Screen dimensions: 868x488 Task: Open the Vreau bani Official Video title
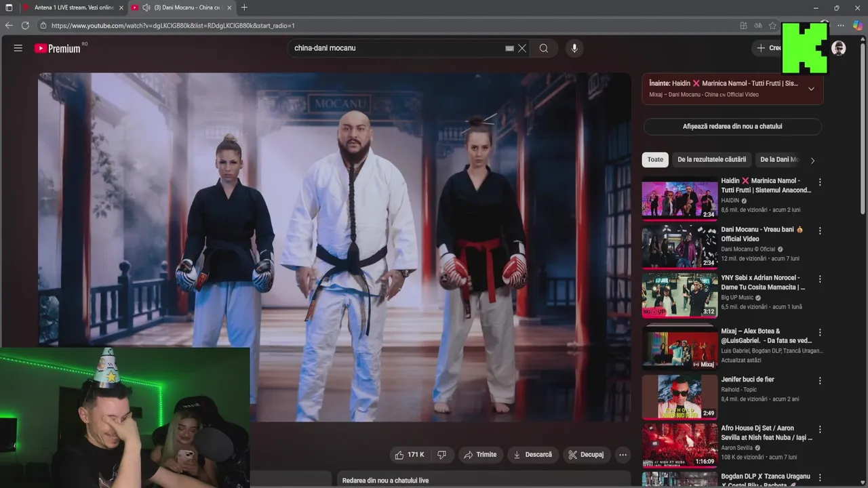coord(762,235)
